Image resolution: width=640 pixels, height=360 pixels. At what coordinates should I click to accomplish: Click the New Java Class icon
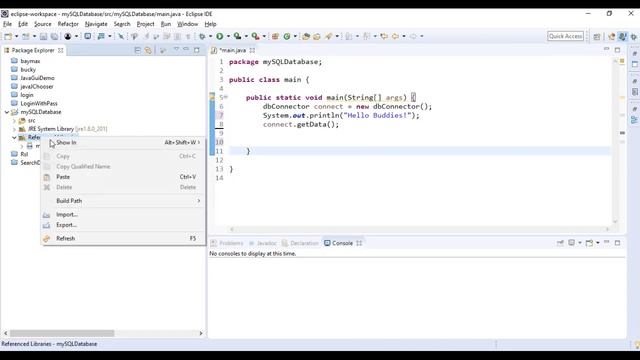click(x=287, y=36)
